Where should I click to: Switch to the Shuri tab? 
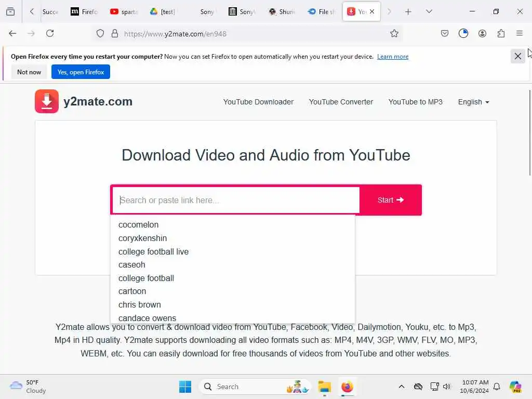click(282, 12)
